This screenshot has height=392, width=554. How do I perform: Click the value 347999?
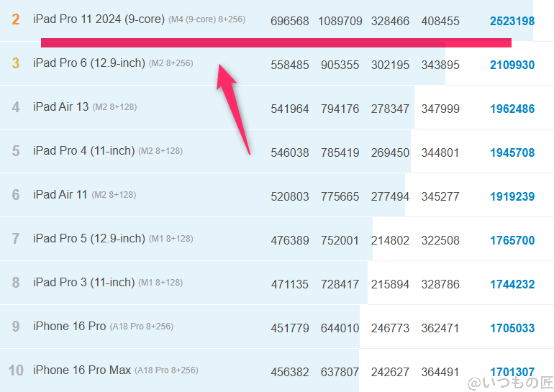[440, 109]
